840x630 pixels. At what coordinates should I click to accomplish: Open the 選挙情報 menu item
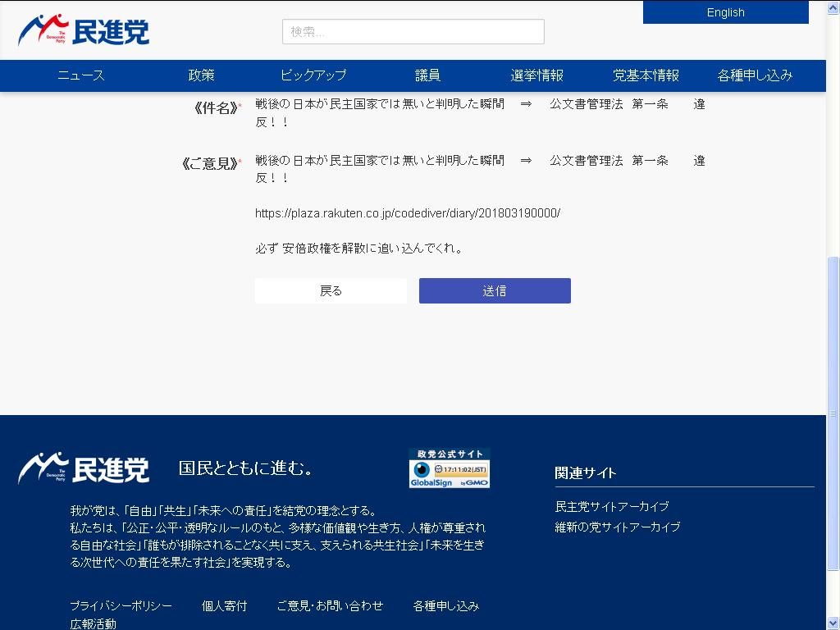(x=536, y=75)
